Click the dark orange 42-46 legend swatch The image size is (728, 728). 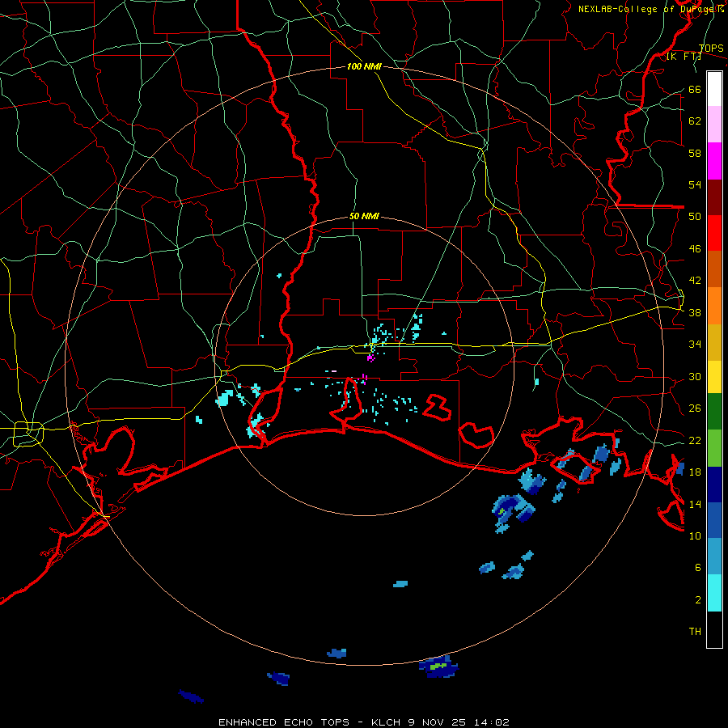[x=714, y=269]
